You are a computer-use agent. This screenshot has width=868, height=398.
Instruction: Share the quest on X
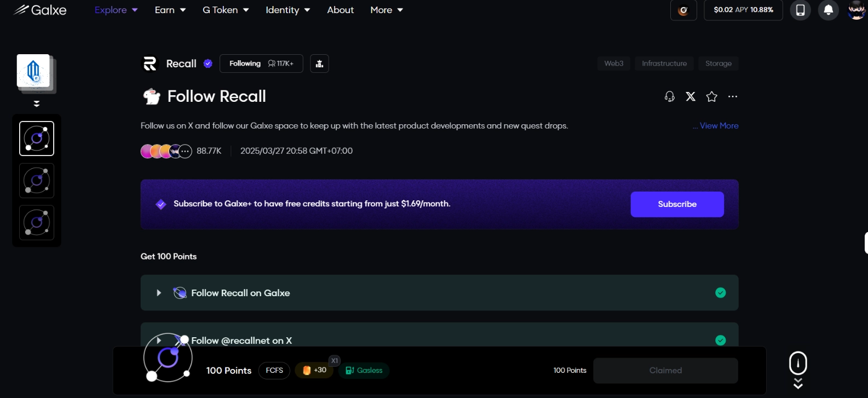tap(691, 96)
